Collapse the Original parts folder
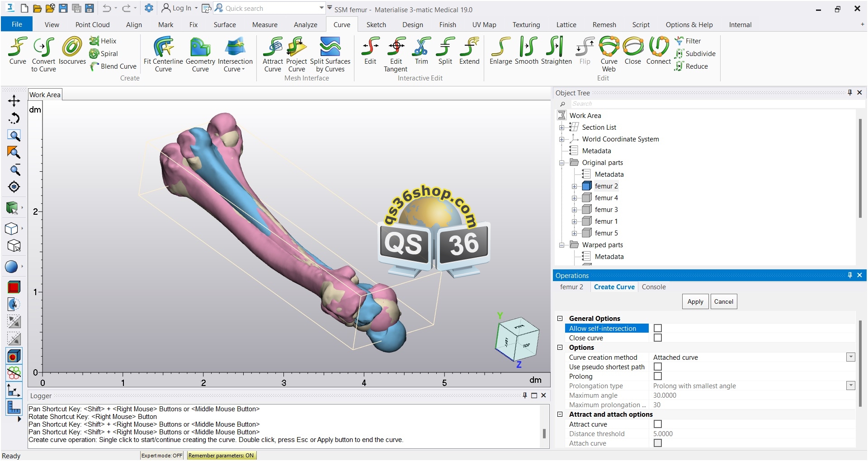Image resolution: width=868 pixels, height=461 pixels. [561, 163]
